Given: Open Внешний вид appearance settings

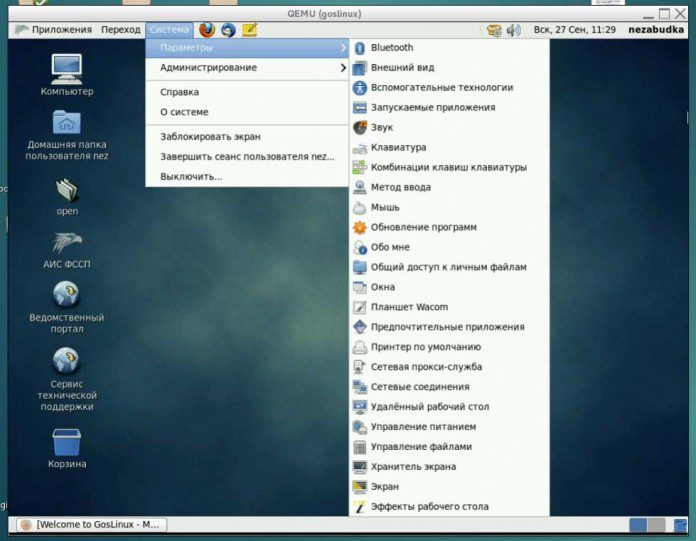Looking at the screenshot, I should (x=449, y=67).
